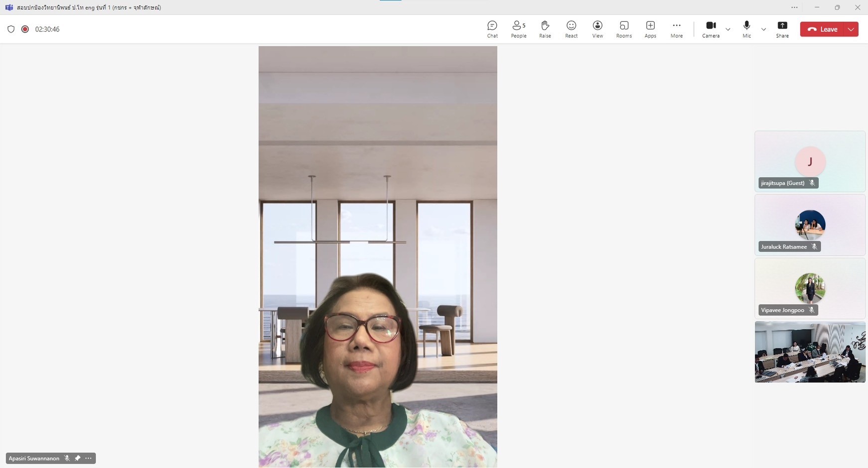The image size is (868, 468).
Task: Raise your hand in meeting
Action: point(545,29)
